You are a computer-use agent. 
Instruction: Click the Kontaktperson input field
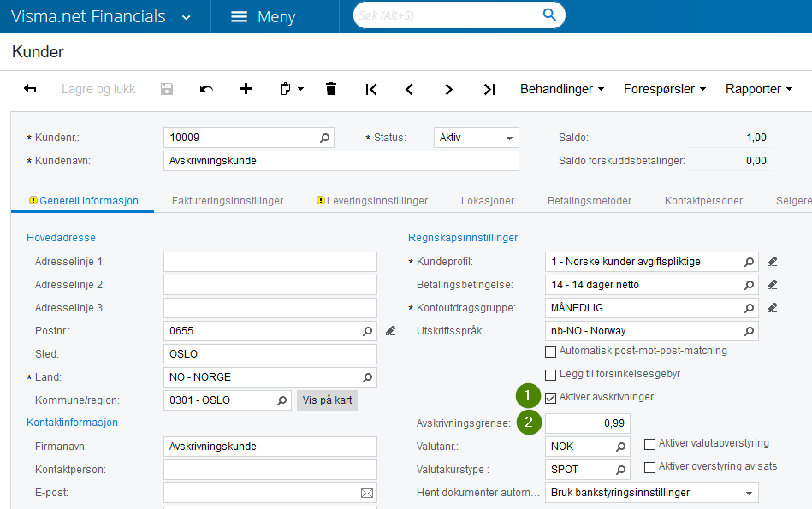[270, 470]
